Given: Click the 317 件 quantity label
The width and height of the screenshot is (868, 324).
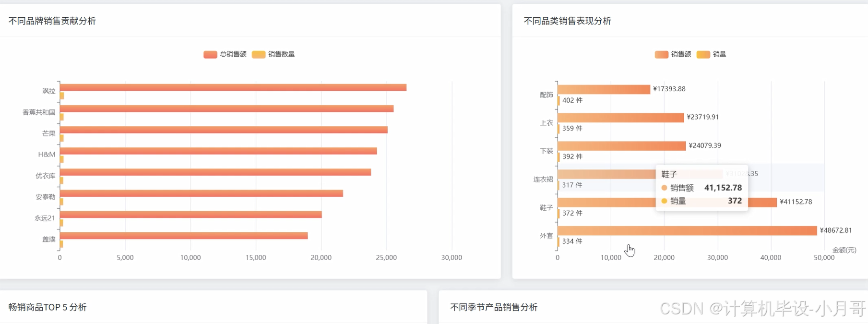Looking at the screenshot, I should click(x=572, y=185).
